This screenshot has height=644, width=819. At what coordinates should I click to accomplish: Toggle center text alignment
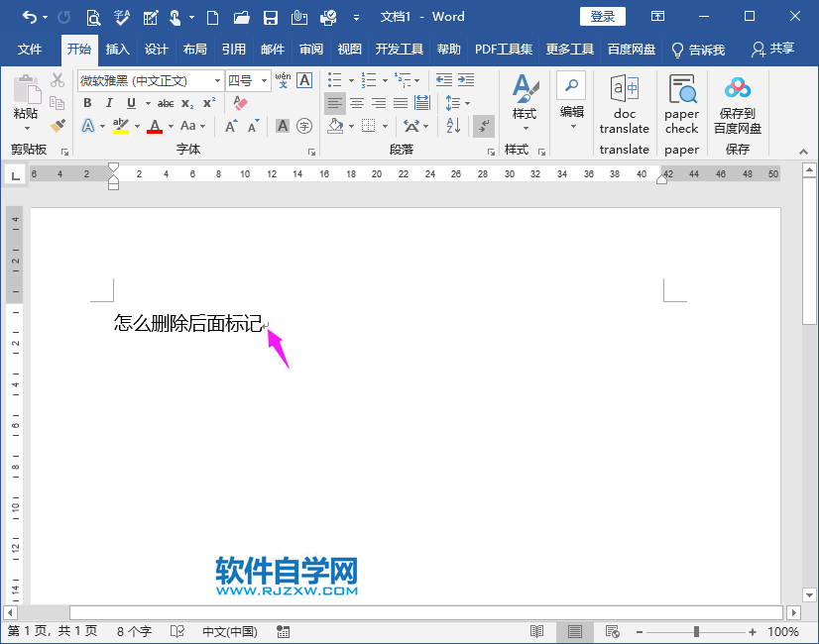click(x=356, y=103)
